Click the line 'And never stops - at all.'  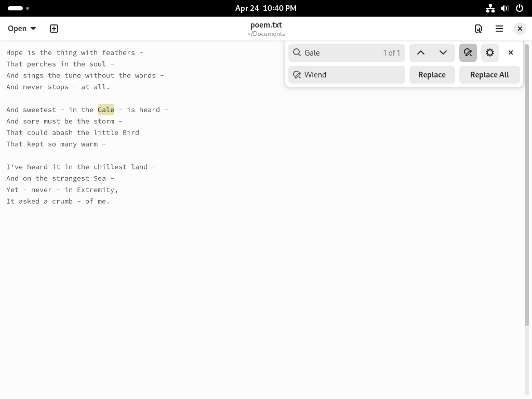[x=58, y=87]
